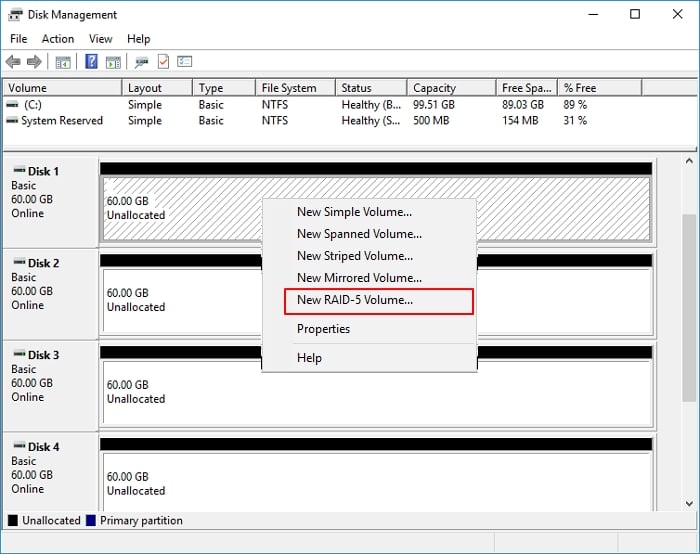Open Properties from the context menu

pos(323,329)
